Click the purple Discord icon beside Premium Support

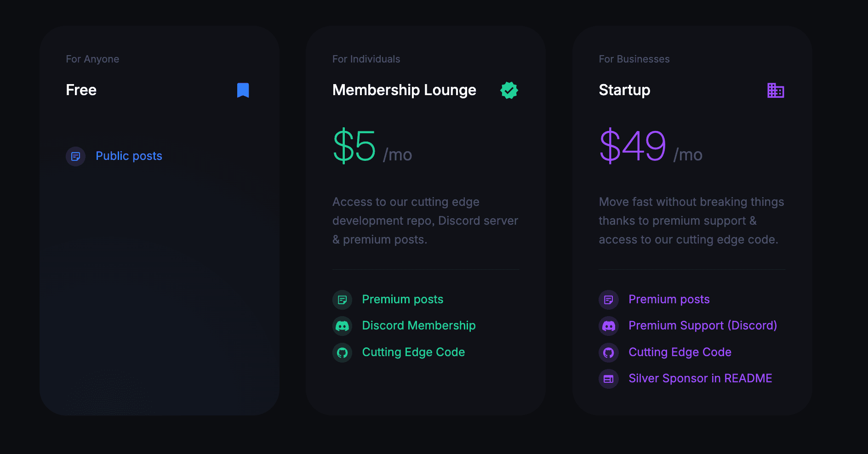coord(609,326)
